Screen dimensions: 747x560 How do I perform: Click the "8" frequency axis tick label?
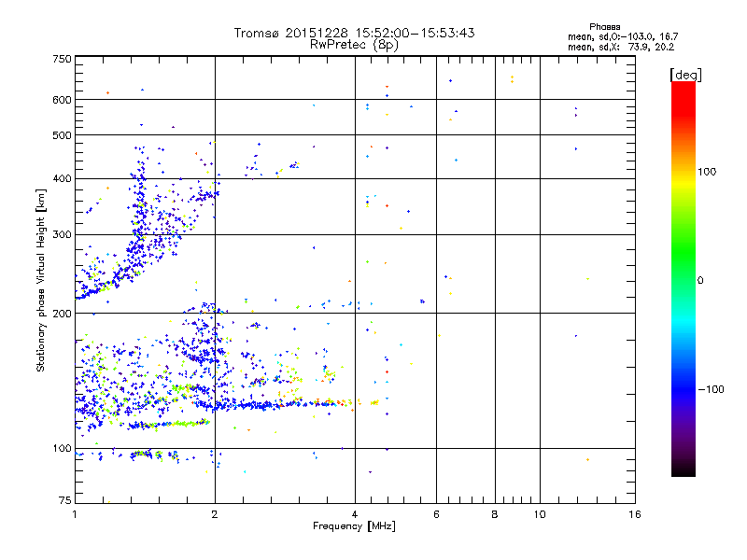(x=495, y=514)
